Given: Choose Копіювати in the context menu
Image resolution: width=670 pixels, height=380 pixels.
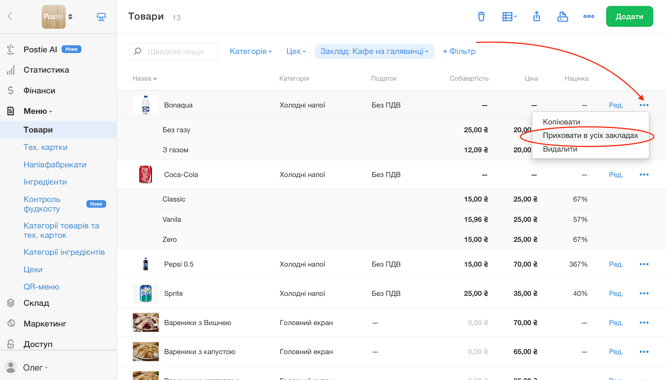Looking at the screenshot, I should (x=561, y=122).
